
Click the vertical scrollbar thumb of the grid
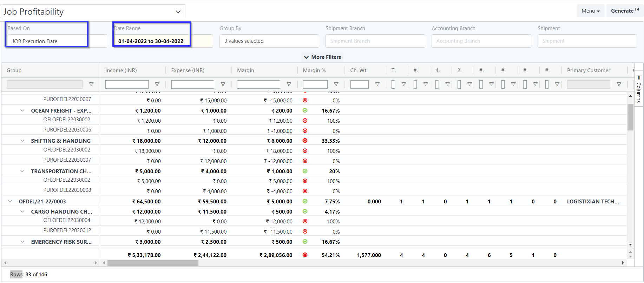pyautogui.click(x=630, y=117)
